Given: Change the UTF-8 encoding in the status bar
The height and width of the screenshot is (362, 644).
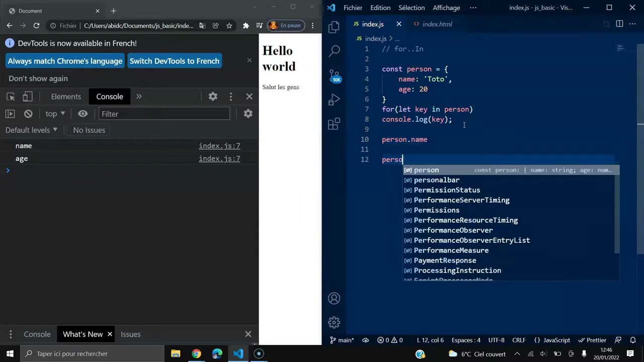Looking at the screenshot, I should point(496,340).
